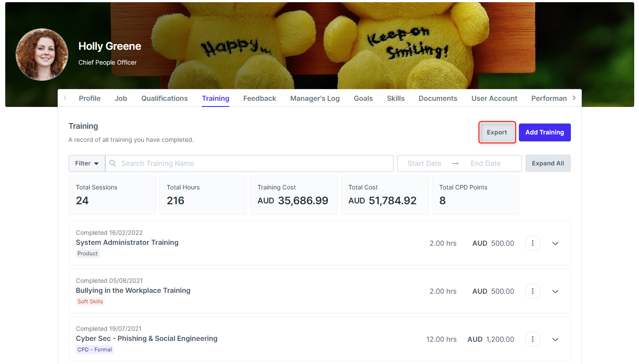Open options menu for Cyber Sec Phishing training
The width and height of the screenshot is (639, 364).
[x=532, y=339]
